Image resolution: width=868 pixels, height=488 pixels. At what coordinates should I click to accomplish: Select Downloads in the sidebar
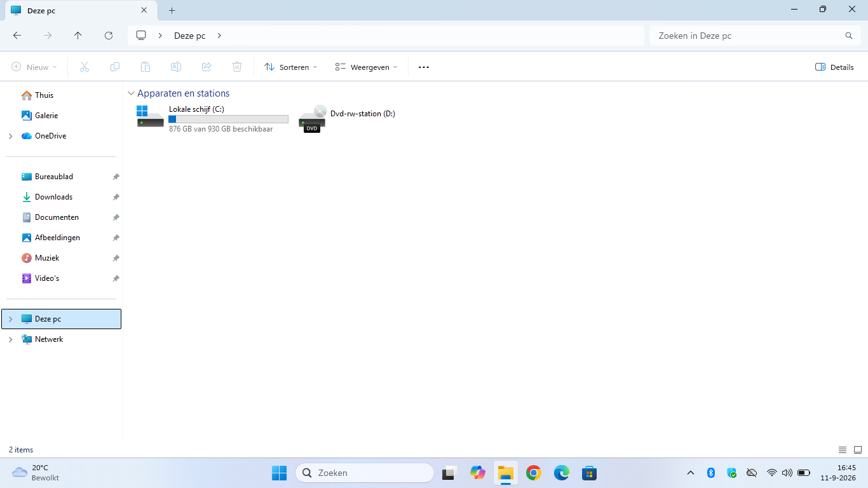click(x=53, y=197)
